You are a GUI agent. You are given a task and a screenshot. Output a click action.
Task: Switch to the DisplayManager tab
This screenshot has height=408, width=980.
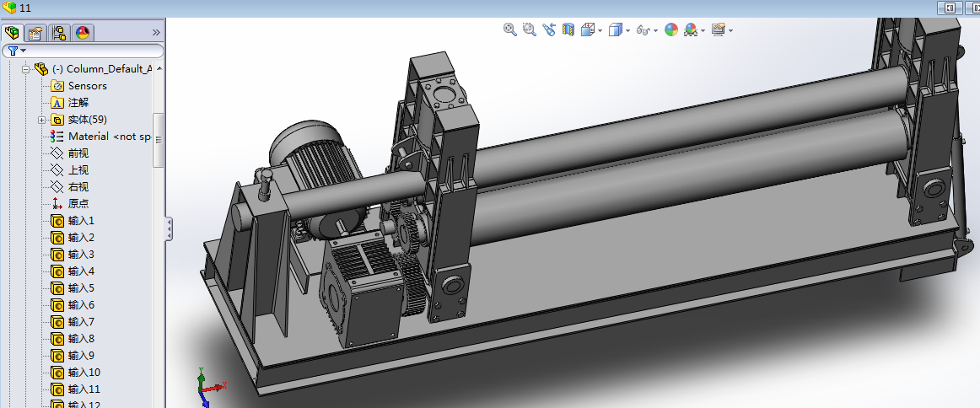[83, 33]
